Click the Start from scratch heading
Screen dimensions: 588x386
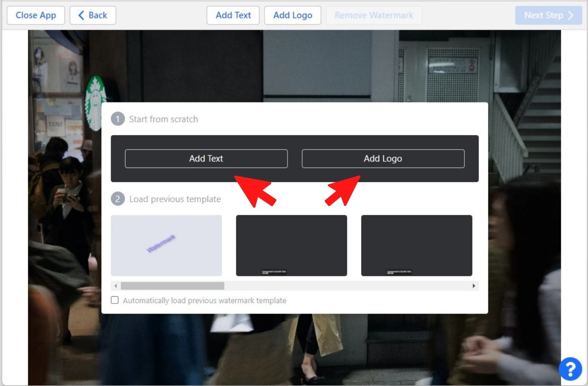[x=164, y=119]
